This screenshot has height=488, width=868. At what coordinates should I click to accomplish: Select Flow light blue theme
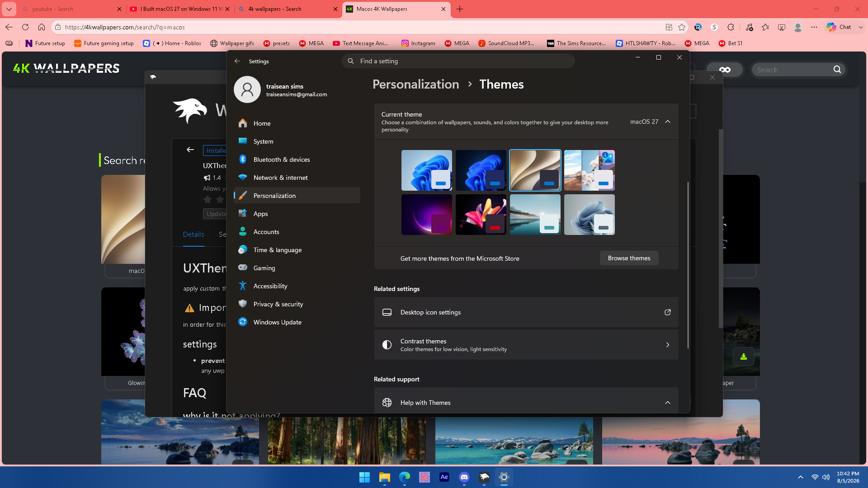pos(589,215)
